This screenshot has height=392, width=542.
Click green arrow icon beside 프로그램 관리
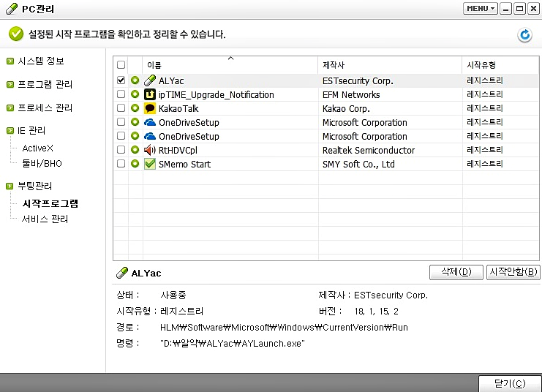pyautogui.click(x=10, y=85)
